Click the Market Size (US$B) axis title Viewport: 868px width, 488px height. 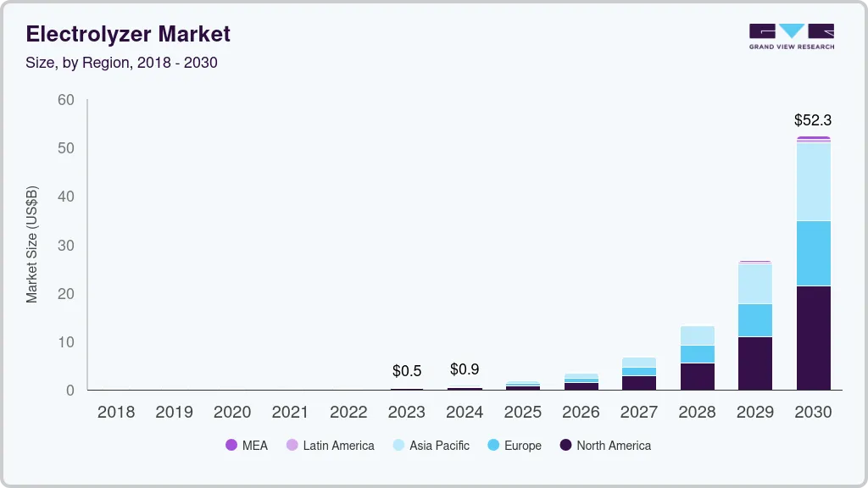(32, 244)
